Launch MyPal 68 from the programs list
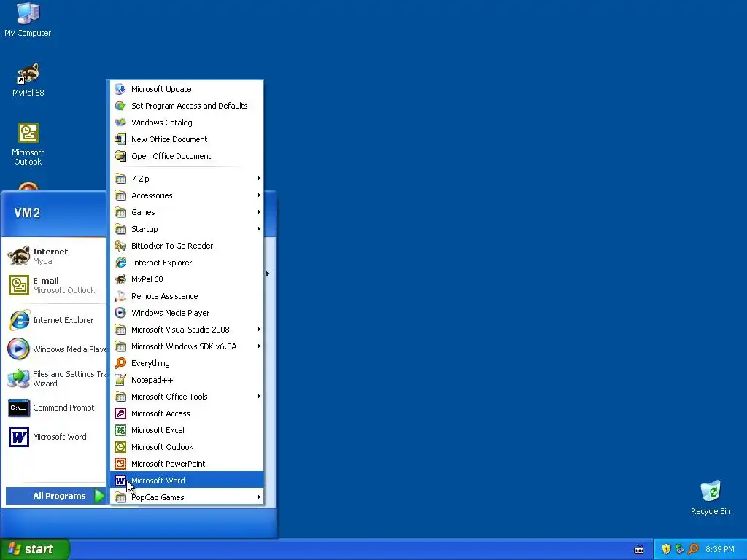This screenshot has width=747, height=560. point(187,279)
